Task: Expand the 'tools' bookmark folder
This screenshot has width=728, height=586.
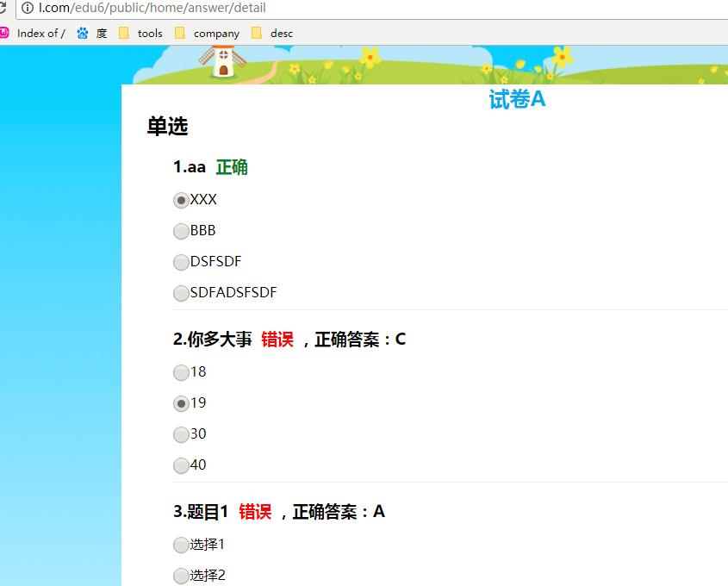Action: 140,34
